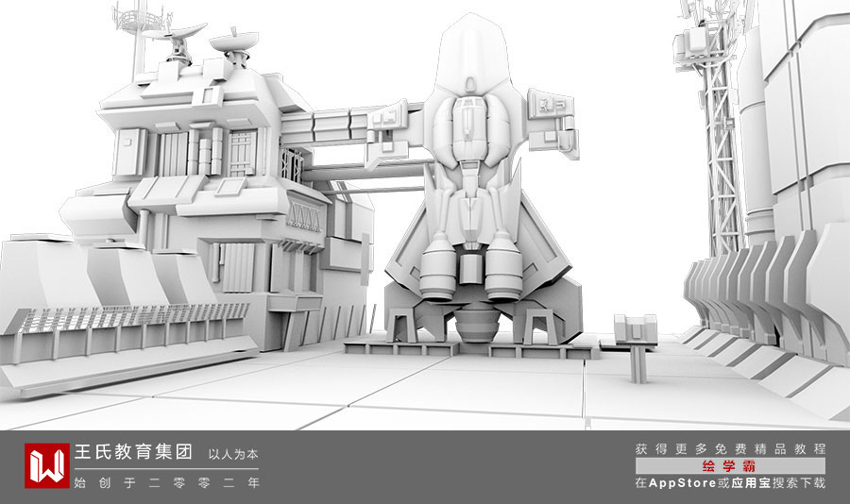Click the 绘学霸 banner
The image size is (850, 504).
tap(731, 466)
